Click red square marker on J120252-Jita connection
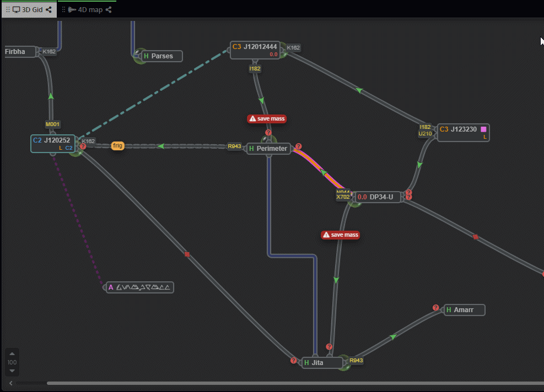 (187, 254)
